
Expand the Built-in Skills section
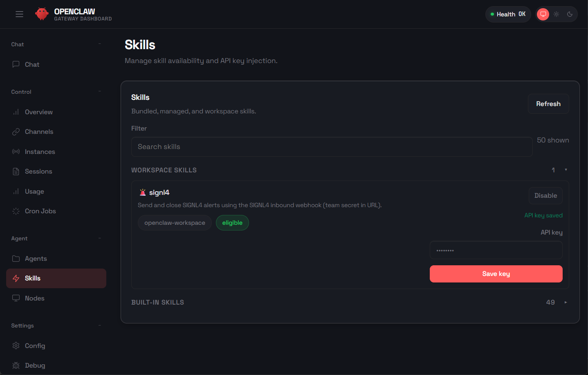click(566, 303)
